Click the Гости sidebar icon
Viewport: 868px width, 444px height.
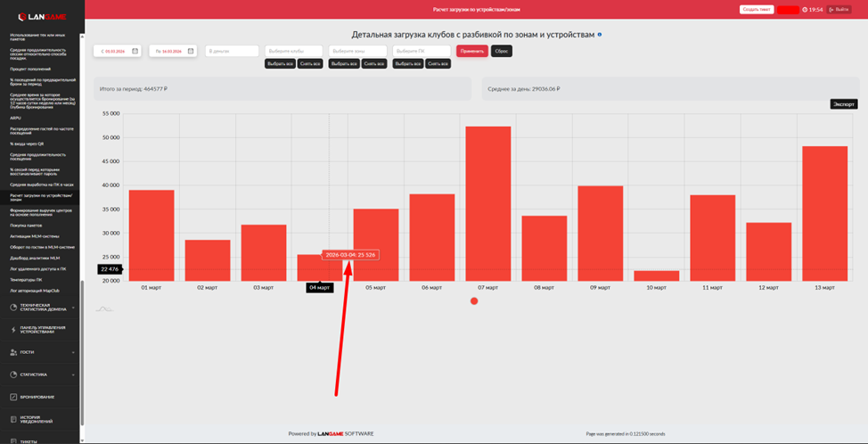click(13, 352)
